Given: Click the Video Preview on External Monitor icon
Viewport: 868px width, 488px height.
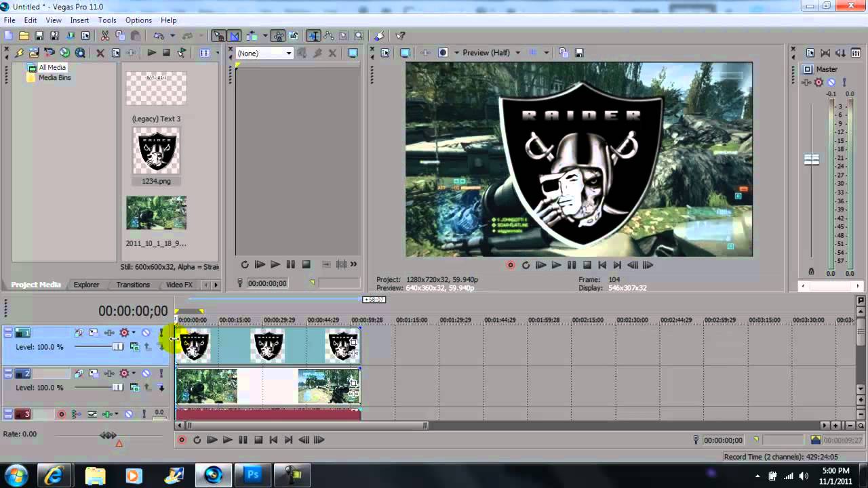Looking at the screenshot, I should [405, 53].
